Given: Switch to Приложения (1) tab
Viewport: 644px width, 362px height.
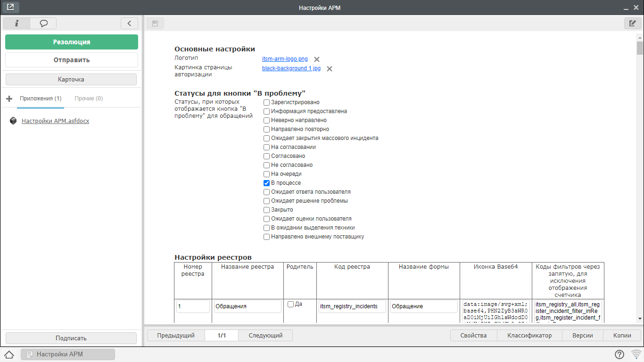Looking at the screenshot, I should 41,99.
